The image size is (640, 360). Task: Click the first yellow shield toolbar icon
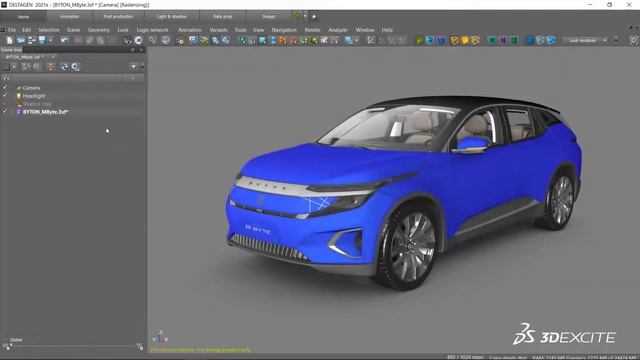(454, 40)
